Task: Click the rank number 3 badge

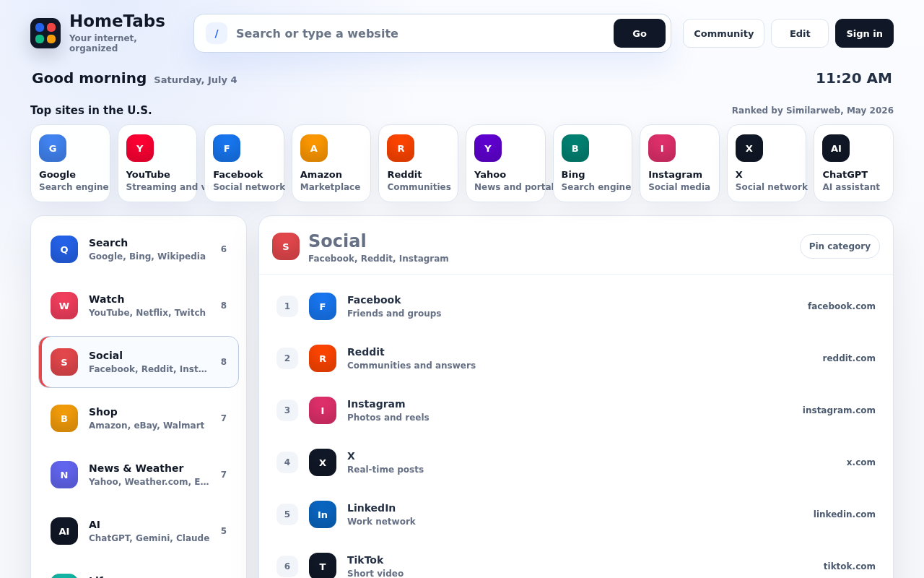Action: point(287,410)
